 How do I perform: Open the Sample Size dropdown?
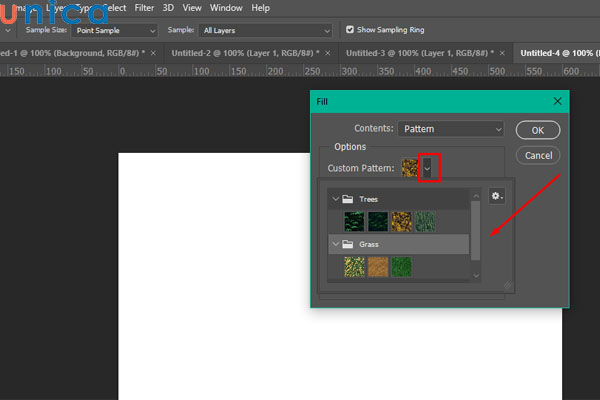point(114,30)
